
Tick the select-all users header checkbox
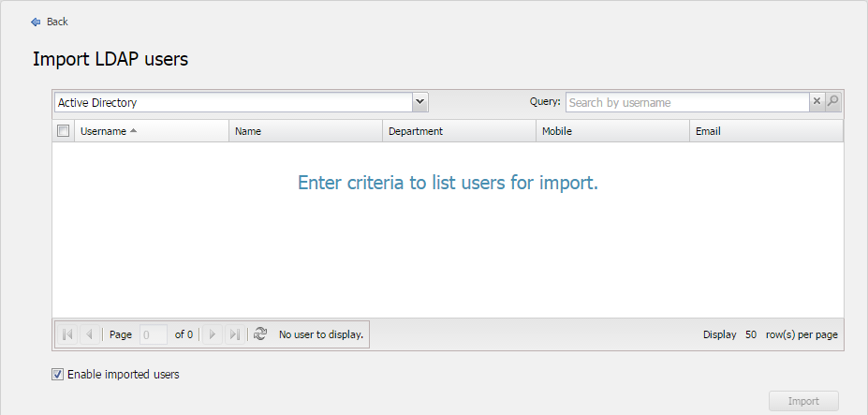[x=64, y=131]
